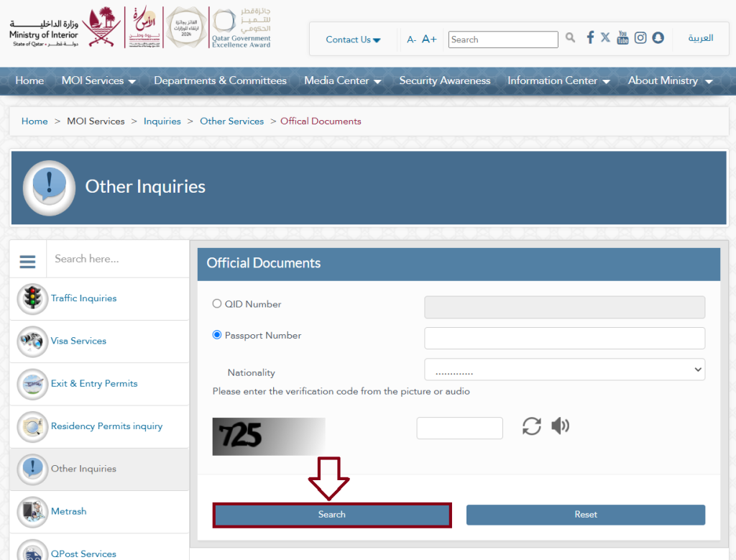Click the Search button under captcha

(x=332, y=515)
